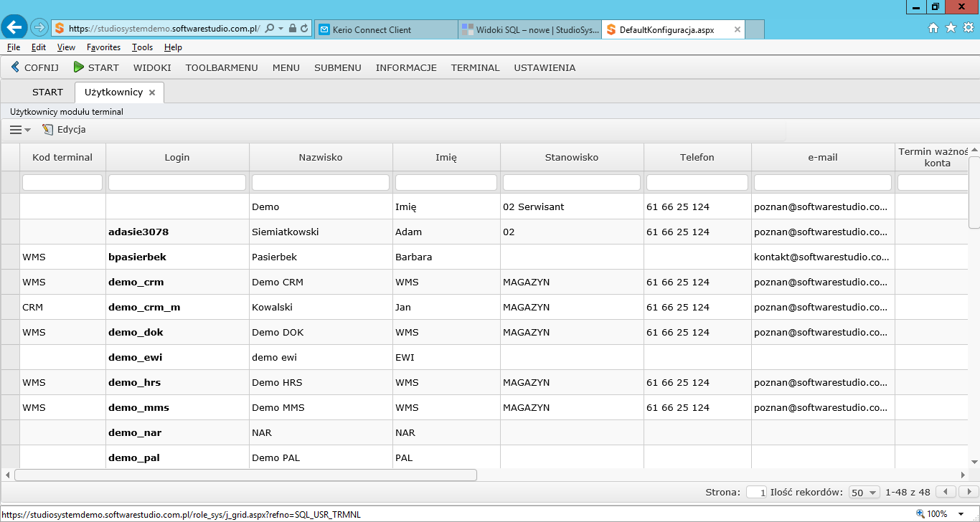Image resolution: width=980 pixels, height=522 pixels.
Task: Go to next page arrow in pager
Action: tap(968, 492)
